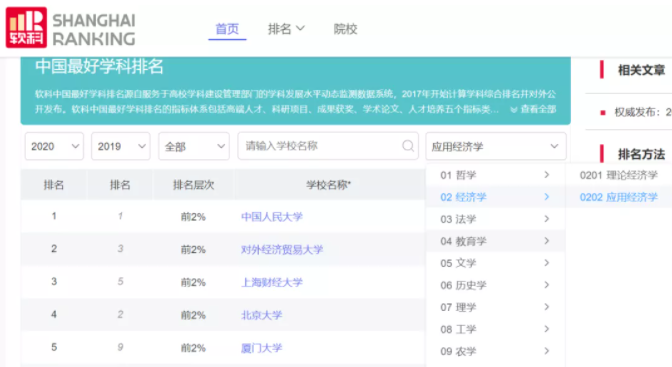Open 上海财经大学 link
This screenshot has width=672, height=367.
272,282
